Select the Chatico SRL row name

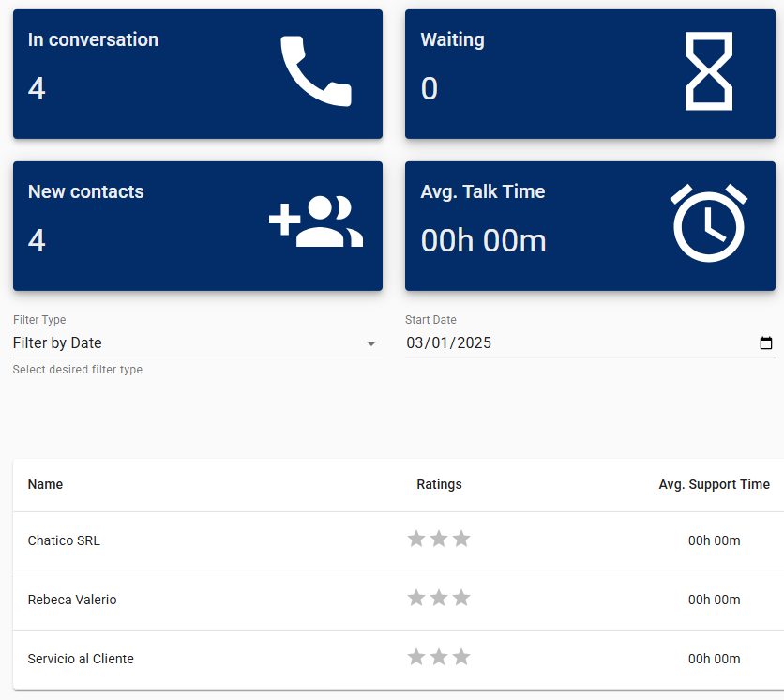(64, 540)
